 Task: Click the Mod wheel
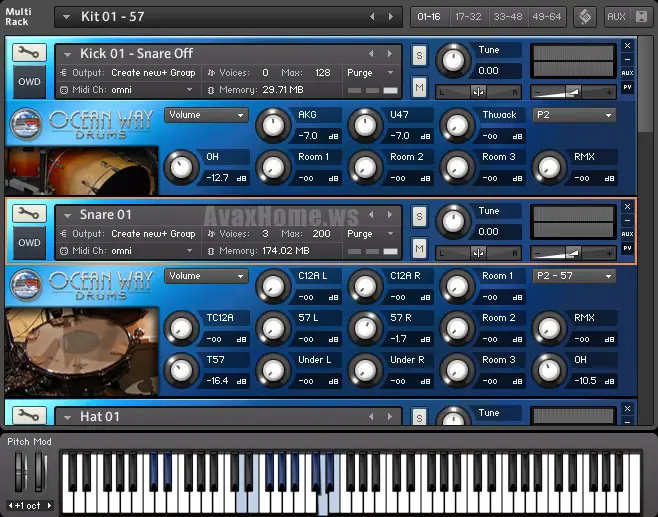[x=40, y=472]
